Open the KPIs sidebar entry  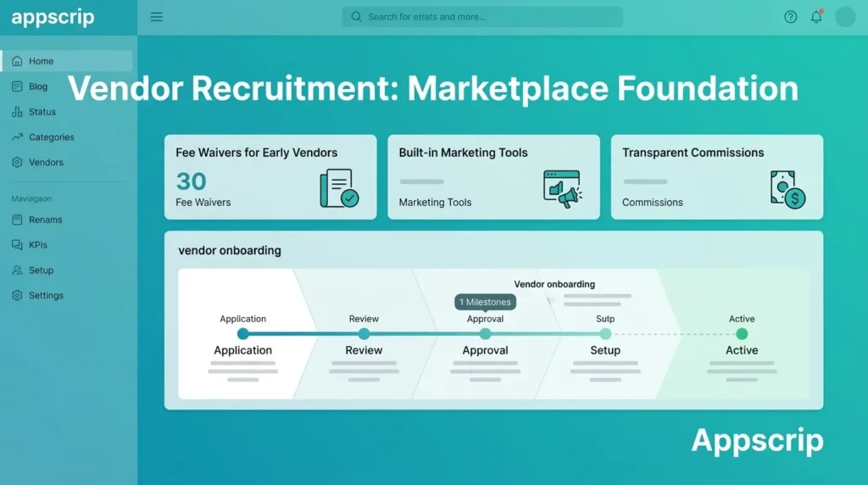(38, 245)
